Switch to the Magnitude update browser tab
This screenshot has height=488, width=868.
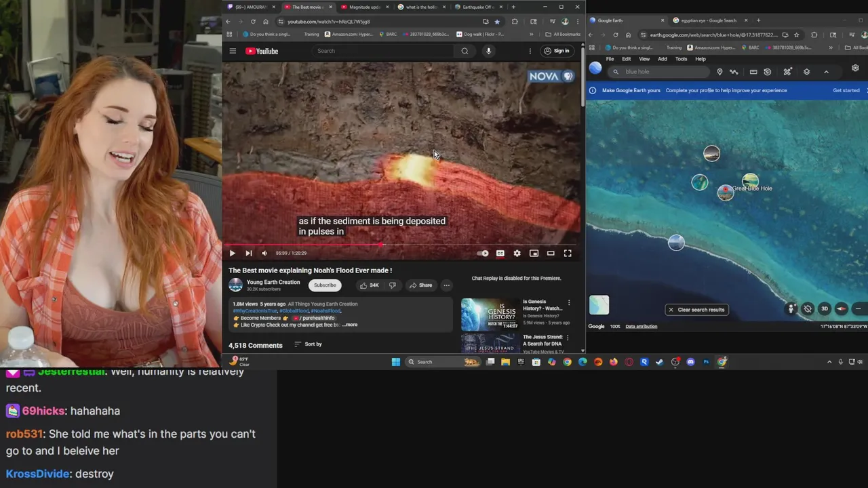365,7
